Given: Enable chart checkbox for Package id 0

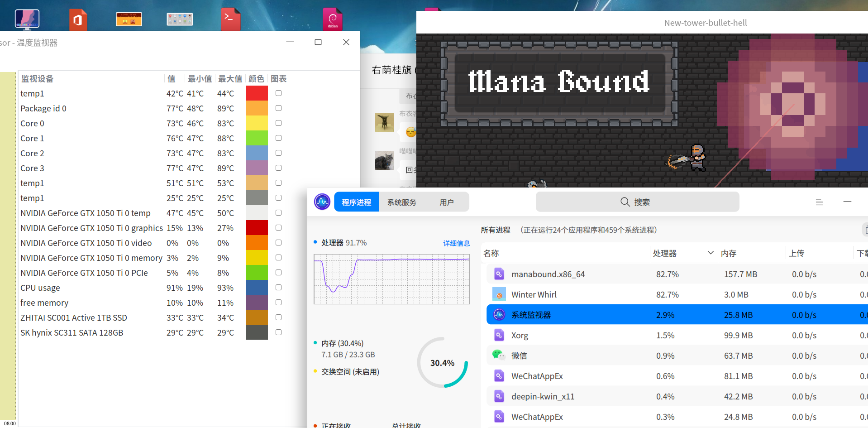Looking at the screenshot, I should [x=278, y=108].
